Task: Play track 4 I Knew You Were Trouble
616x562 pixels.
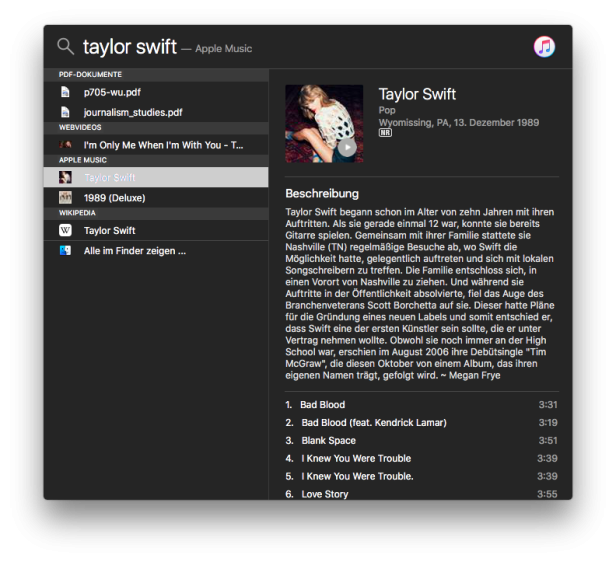Action: (422, 458)
